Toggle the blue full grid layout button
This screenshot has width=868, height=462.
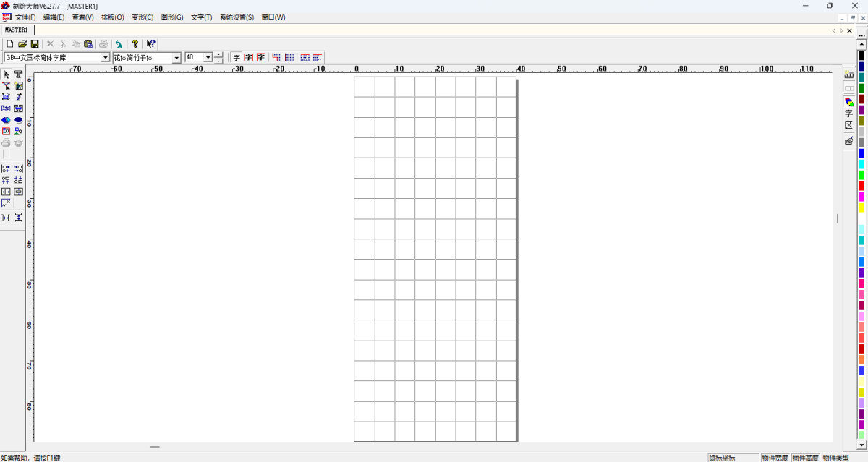coord(289,58)
